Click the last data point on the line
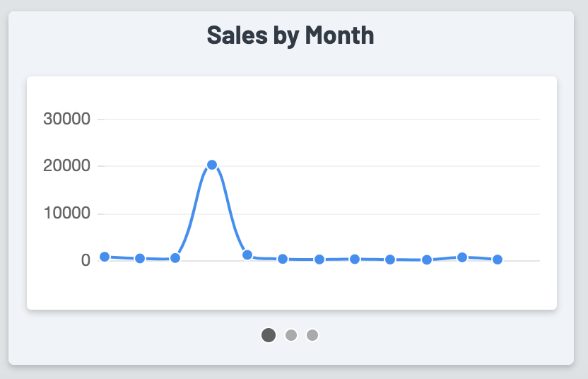Screen dimensions: 588x379 point(498,260)
